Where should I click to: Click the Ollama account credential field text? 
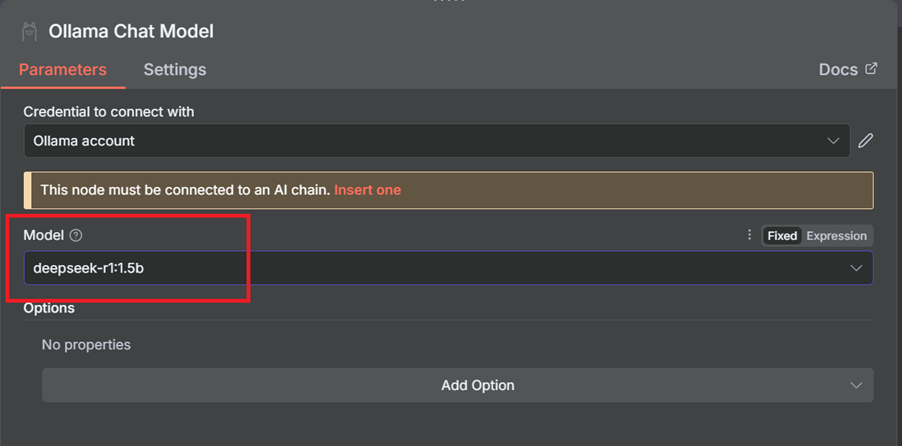pos(84,141)
